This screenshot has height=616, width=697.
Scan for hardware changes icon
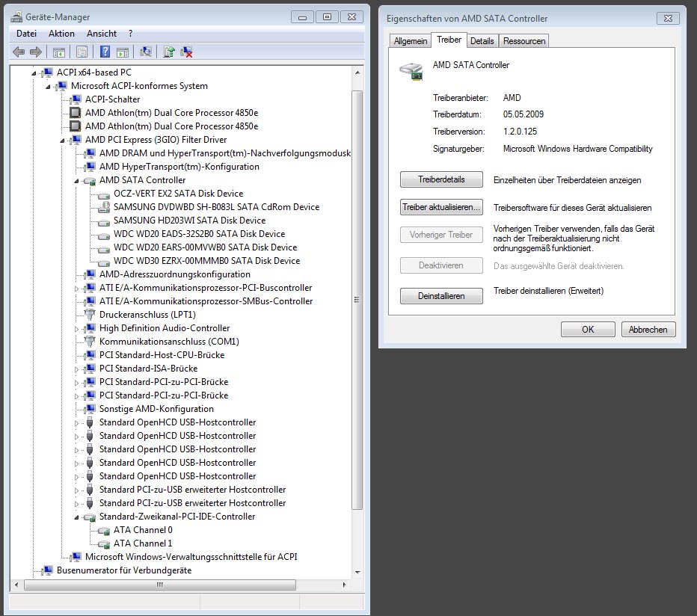coord(146,52)
